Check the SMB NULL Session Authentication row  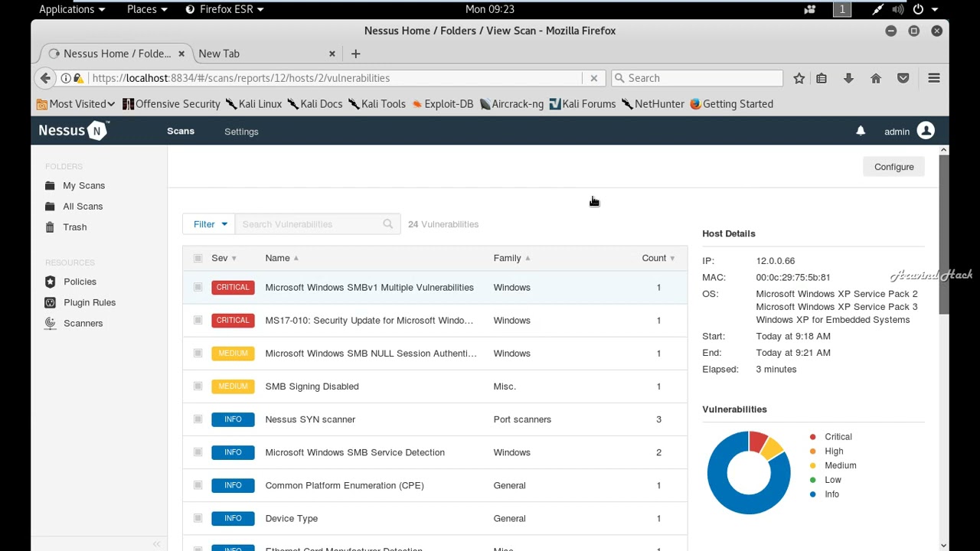[198, 353]
